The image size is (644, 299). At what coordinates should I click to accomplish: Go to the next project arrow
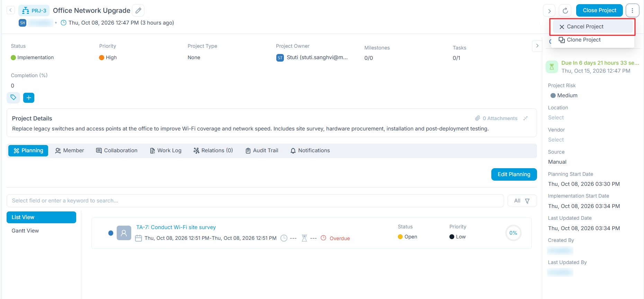(x=549, y=11)
